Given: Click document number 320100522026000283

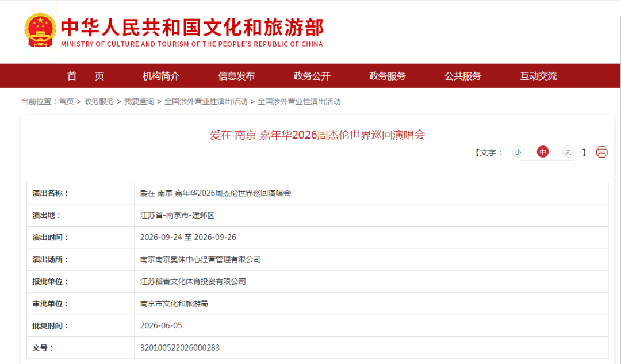Looking at the screenshot, I should 180,348.
